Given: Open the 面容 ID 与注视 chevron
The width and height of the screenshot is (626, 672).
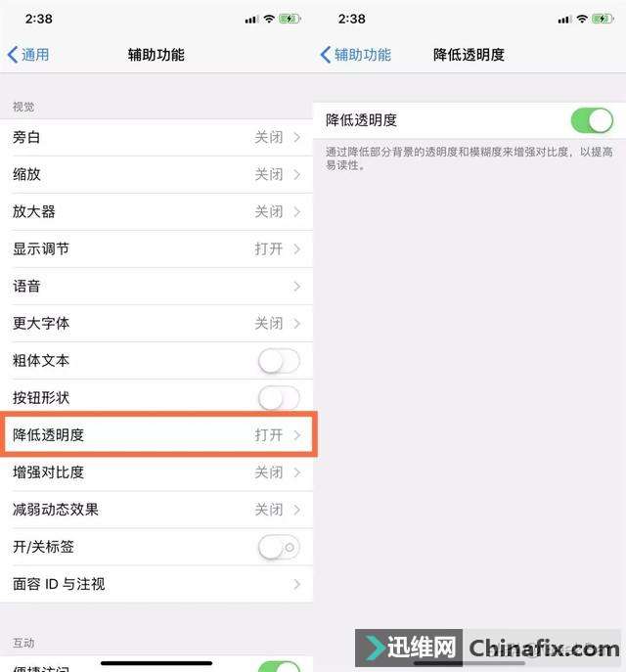Looking at the screenshot, I should click(297, 584).
